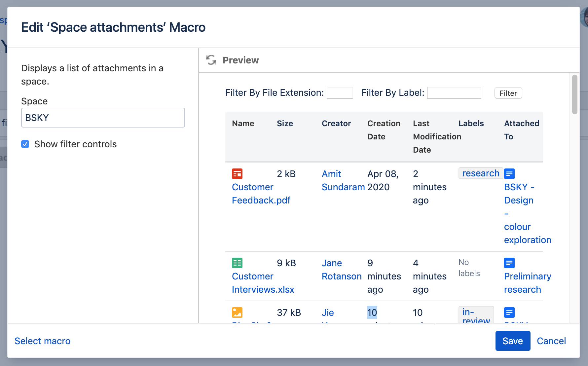Click the red PDF file icon
This screenshot has width=588, height=366.
pos(237,174)
